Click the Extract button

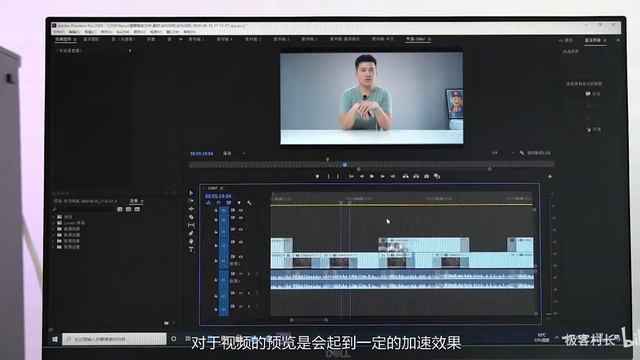[416, 176]
